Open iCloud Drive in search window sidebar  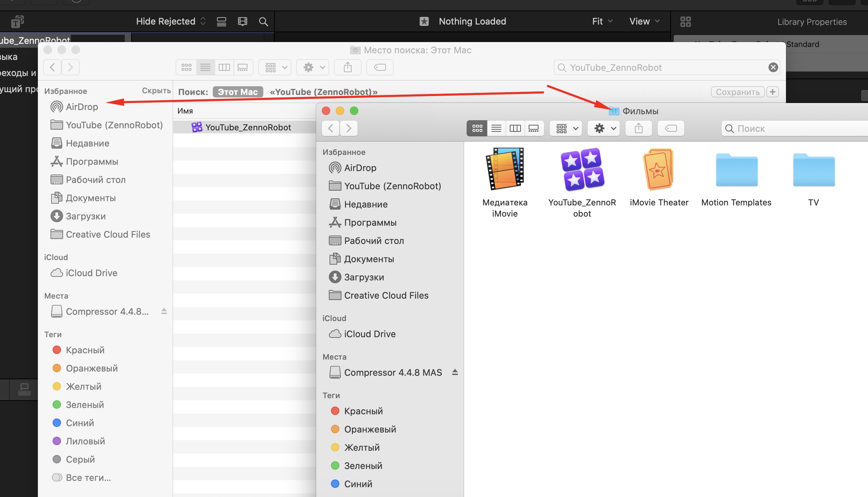click(x=84, y=273)
